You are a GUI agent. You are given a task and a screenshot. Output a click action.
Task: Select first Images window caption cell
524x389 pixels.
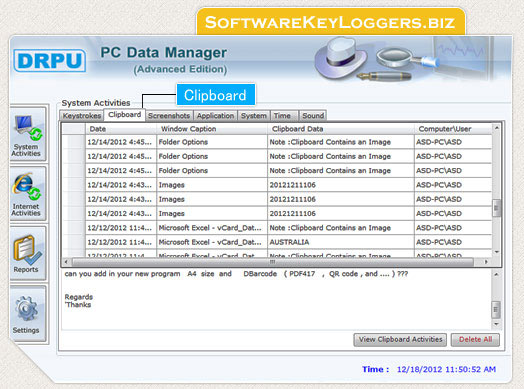point(212,185)
